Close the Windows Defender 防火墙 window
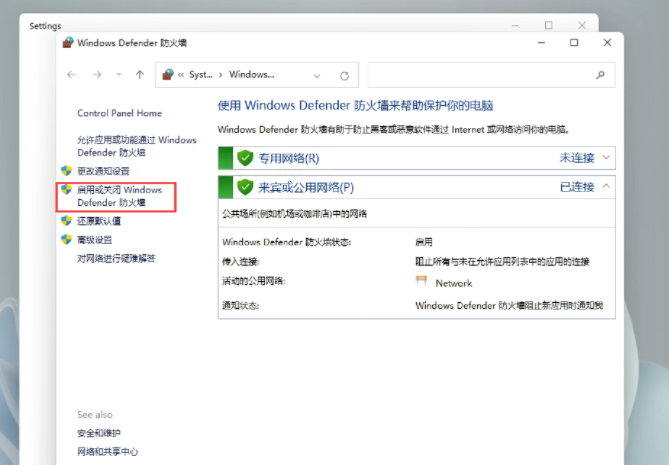Image resolution: width=669 pixels, height=465 pixels. coord(608,43)
